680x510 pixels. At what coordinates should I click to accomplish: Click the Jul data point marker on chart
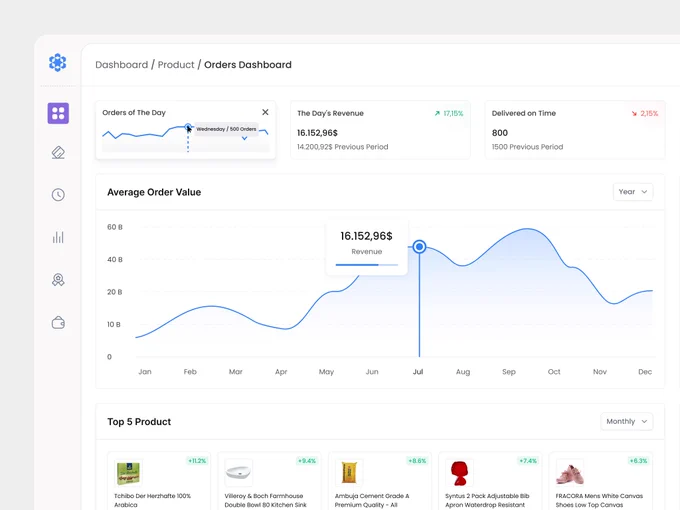pyautogui.click(x=419, y=247)
